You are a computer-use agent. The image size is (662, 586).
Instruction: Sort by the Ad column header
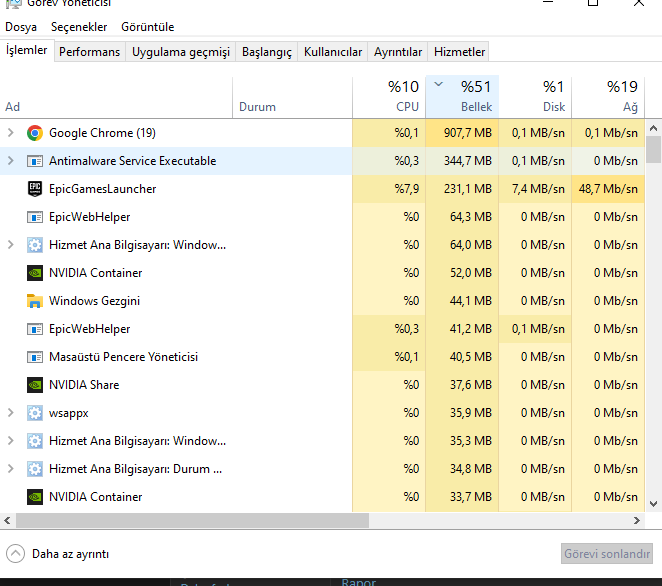[x=116, y=97]
